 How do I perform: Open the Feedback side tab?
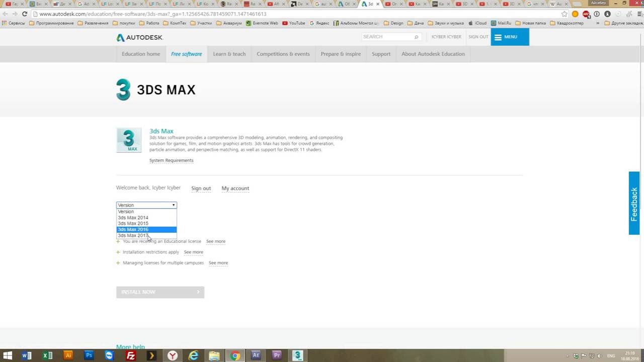coord(634,203)
